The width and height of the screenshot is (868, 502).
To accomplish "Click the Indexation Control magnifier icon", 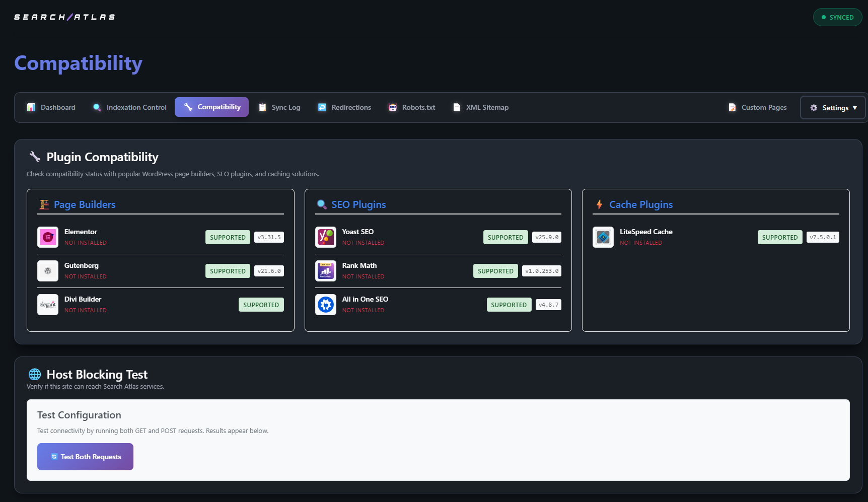I will (x=97, y=107).
